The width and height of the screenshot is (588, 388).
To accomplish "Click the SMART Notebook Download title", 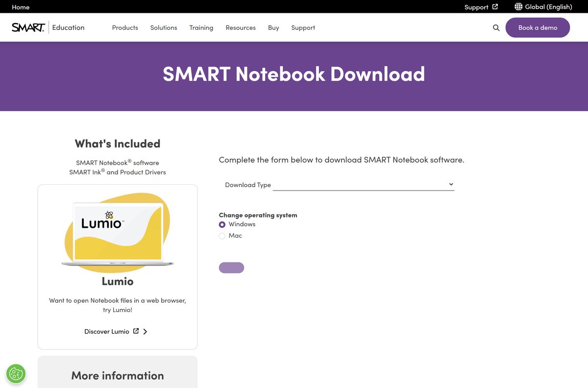I will pos(294,74).
